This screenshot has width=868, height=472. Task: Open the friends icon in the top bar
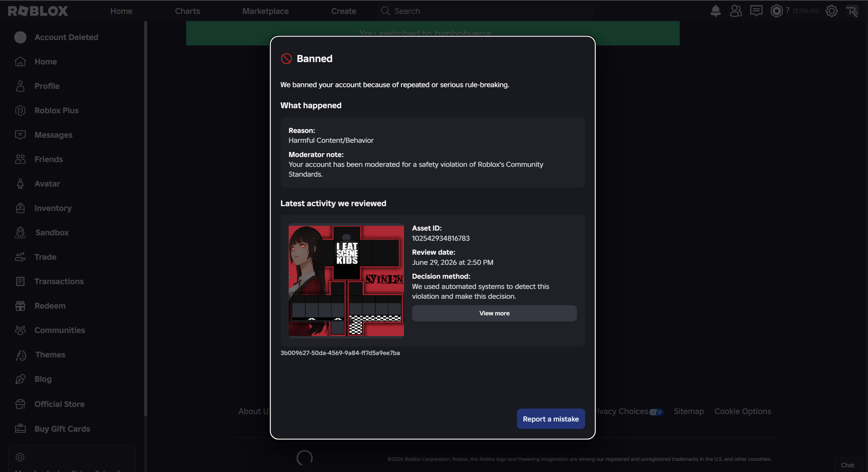[x=736, y=11]
